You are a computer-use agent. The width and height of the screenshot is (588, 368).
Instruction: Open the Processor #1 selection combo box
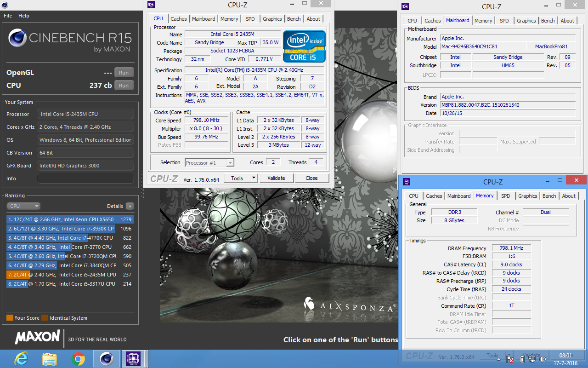(x=209, y=162)
